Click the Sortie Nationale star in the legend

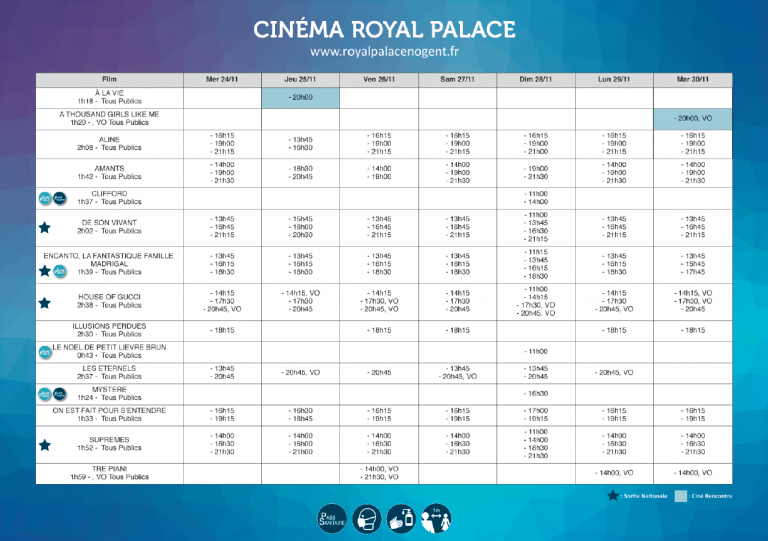[612, 494]
